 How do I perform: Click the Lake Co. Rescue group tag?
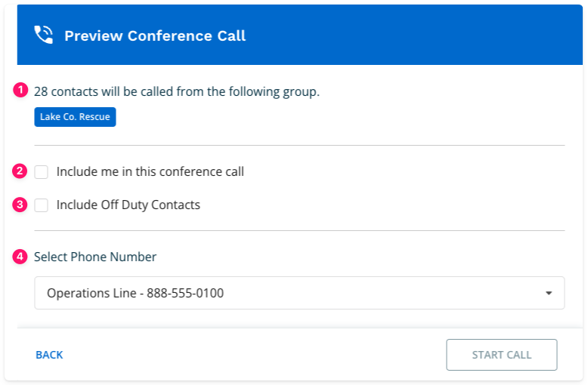(75, 117)
